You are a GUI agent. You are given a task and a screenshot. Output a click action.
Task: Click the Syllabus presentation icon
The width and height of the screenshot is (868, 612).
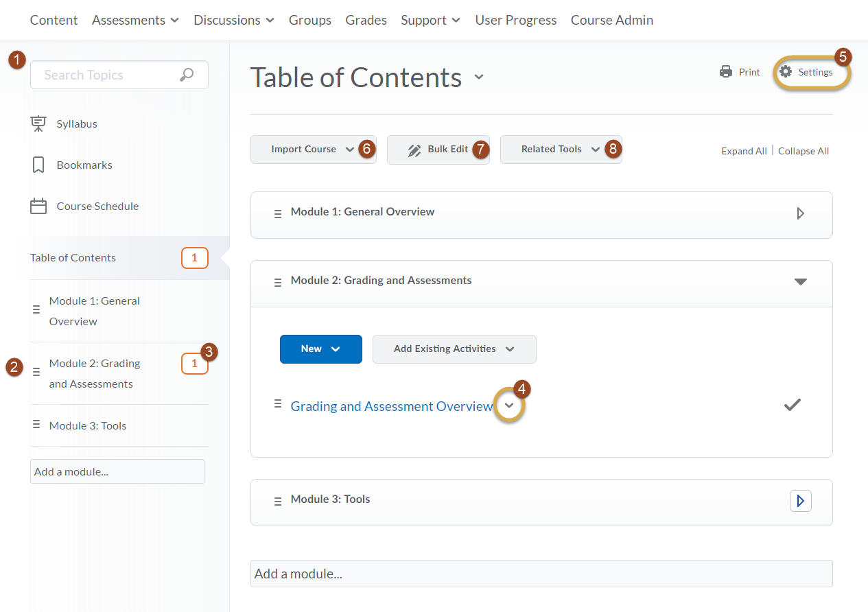pyautogui.click(x=38, y=124)
